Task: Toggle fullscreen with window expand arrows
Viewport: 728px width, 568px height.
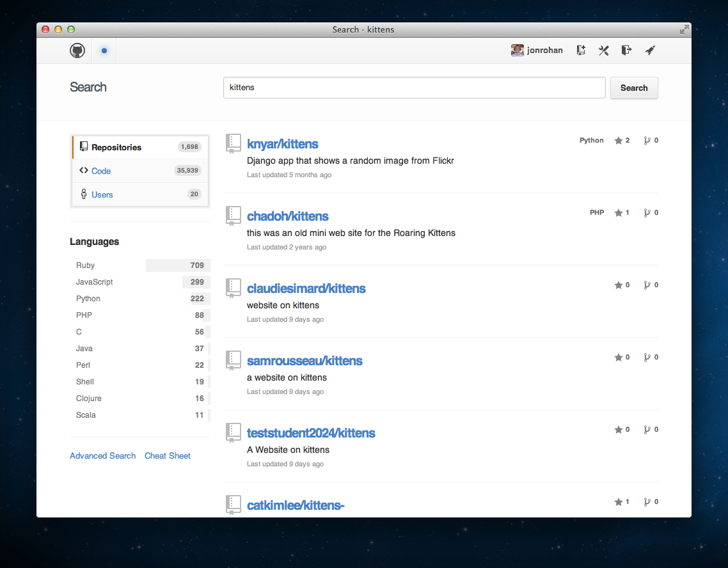Action: click(684, 29)
